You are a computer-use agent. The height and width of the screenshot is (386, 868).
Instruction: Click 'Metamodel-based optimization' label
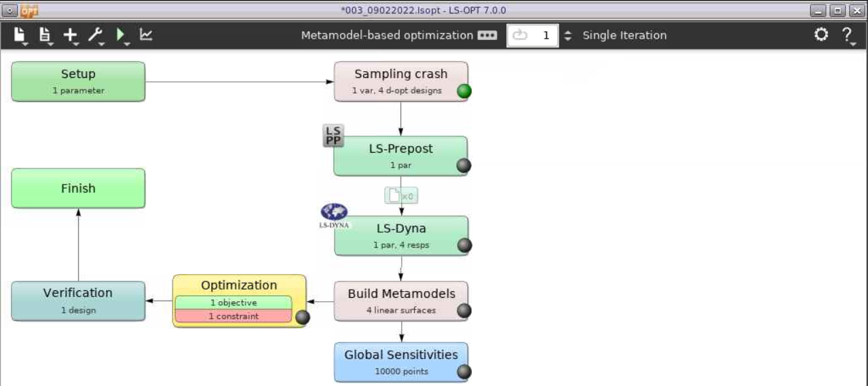(387, 35)
